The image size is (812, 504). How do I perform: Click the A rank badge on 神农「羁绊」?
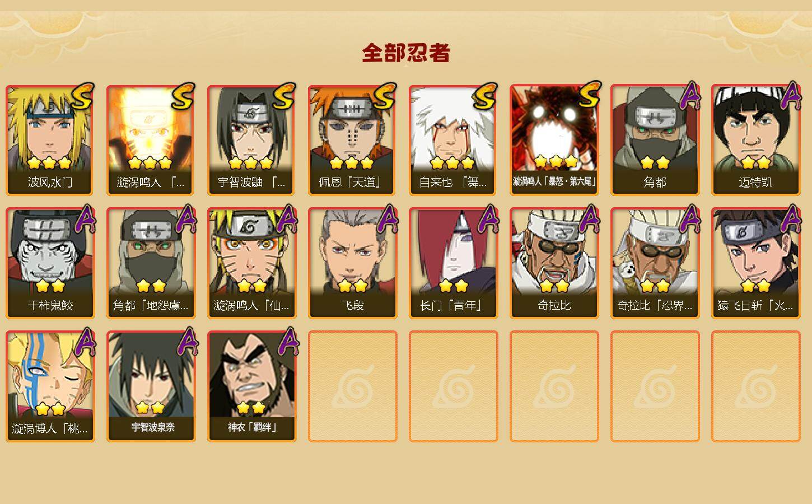pos(288,342)
